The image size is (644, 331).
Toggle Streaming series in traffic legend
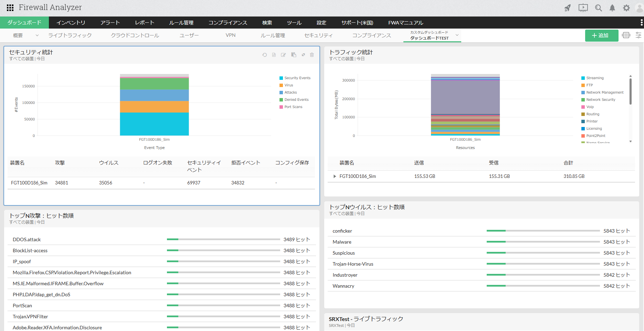594,78
